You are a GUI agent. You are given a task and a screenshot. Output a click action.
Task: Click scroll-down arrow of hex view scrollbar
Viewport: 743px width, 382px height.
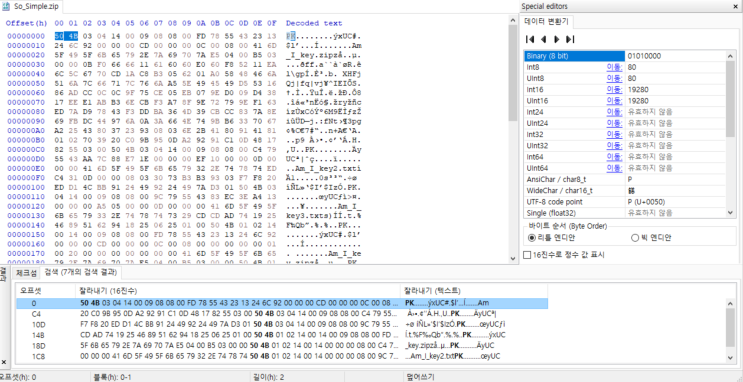[512, 258]
